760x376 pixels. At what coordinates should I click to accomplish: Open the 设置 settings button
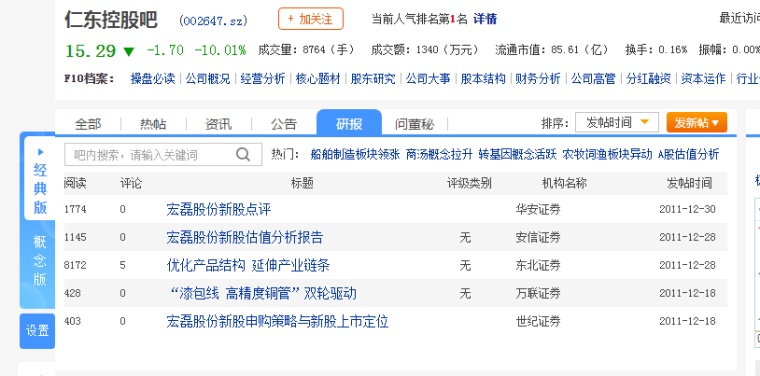click(x=37, y=331)
